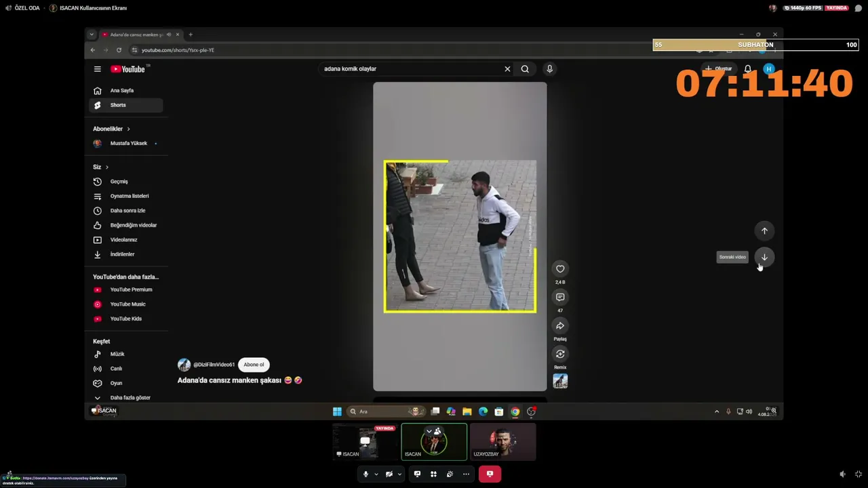Open Oyun under Keşfet
The height and width of the screenshot is (488, 868).
[x=125, y=383]
